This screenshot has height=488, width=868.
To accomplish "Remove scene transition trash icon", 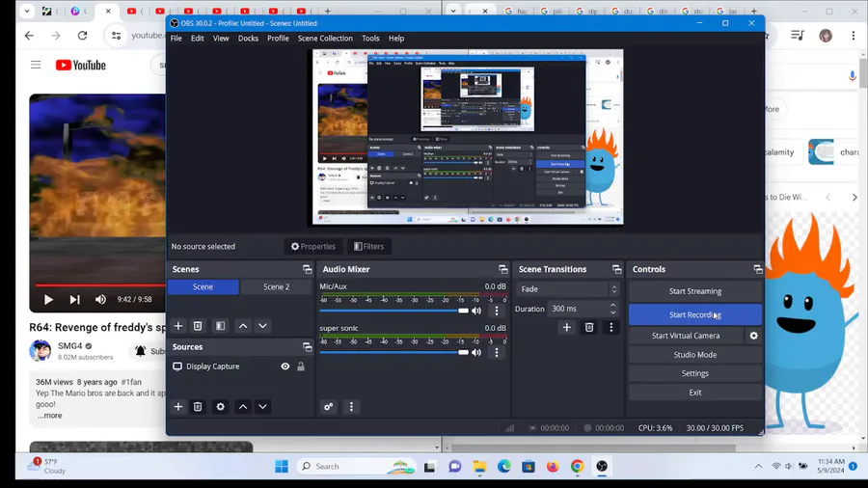I will (x=589, y=327).
